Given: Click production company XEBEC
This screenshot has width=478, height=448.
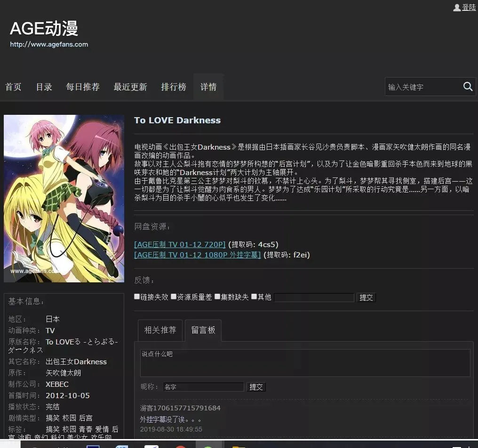Looking at the screenshot, I should coord(57,384).
